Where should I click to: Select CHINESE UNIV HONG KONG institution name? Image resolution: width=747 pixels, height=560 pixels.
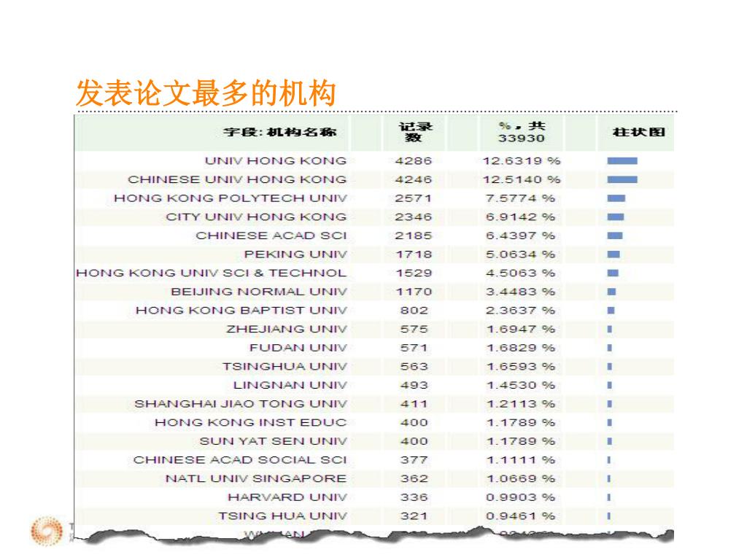tap(237, 179)
